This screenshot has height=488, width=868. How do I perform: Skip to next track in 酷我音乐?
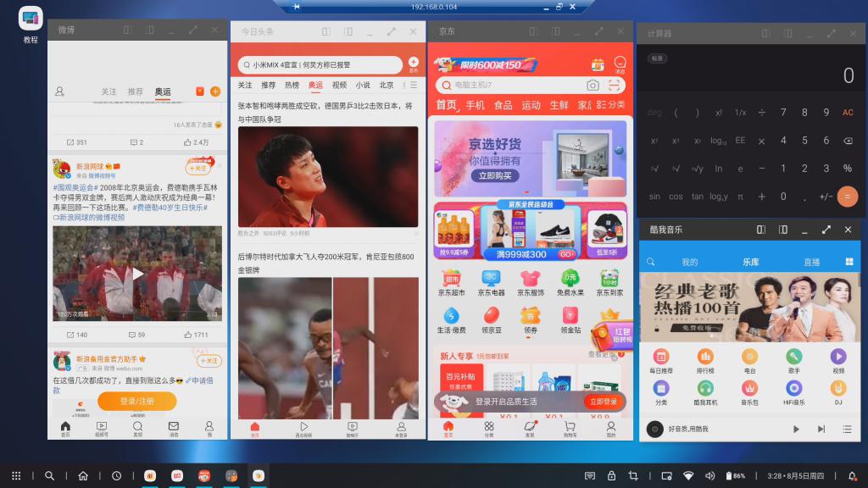[x=821, y=429]
